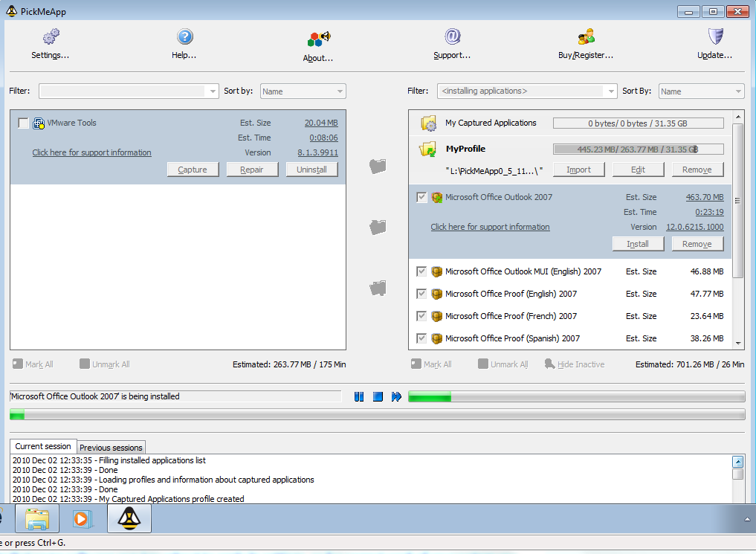Remove Microsoft Office Outlook 2007 from profile

[698, 244]
